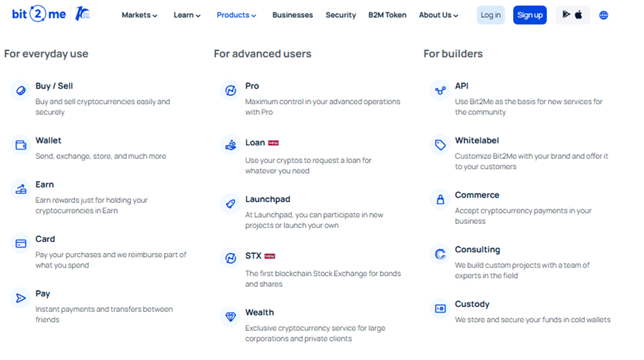644x360 pixels.
Task: Open the About Us dropdown
Action: pyautogui.click(x=438, y=15)
